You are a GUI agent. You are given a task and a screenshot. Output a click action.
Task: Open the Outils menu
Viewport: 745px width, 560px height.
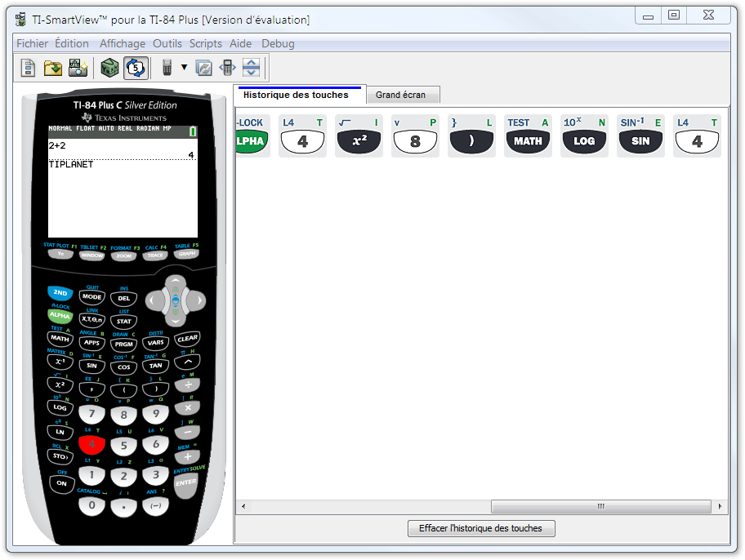(x=167, y=44)
